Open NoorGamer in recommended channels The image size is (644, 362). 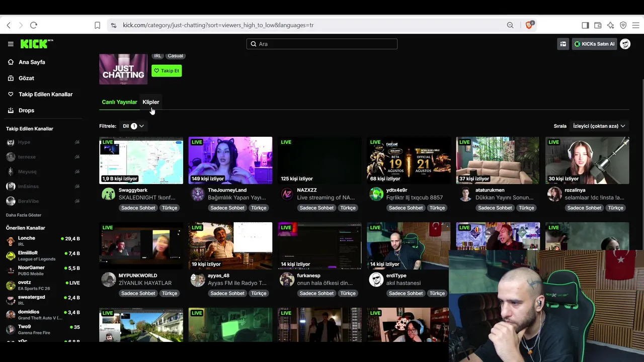click(43, 270)
